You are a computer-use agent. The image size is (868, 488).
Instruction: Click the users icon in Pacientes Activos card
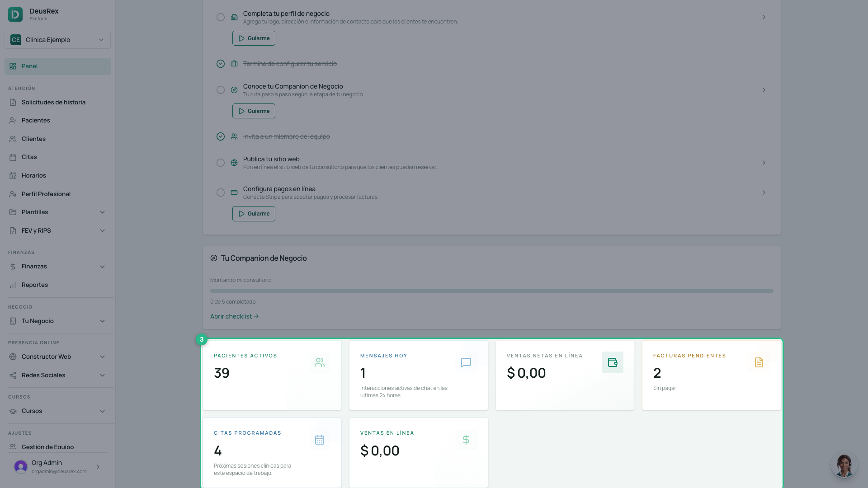tap(320, 362)
